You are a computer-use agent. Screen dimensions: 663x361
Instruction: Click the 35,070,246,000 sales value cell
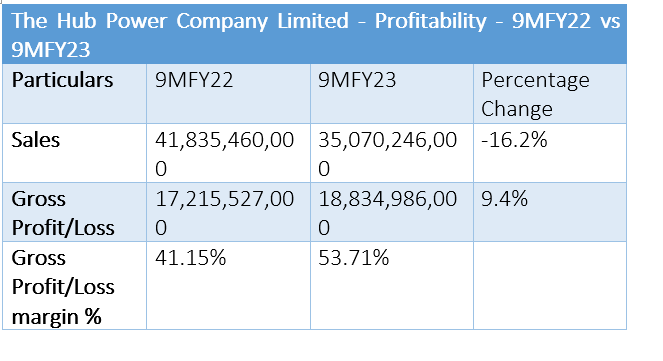click(392, 153)
